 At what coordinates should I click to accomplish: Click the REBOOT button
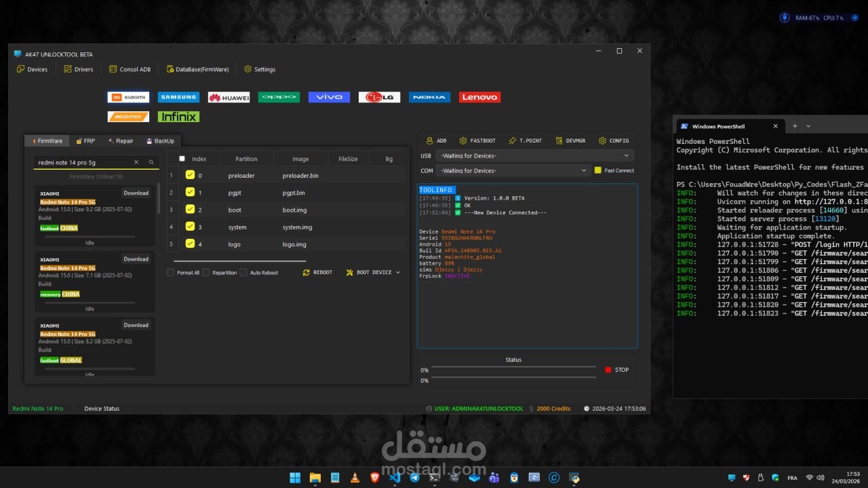tap(317, 272)
